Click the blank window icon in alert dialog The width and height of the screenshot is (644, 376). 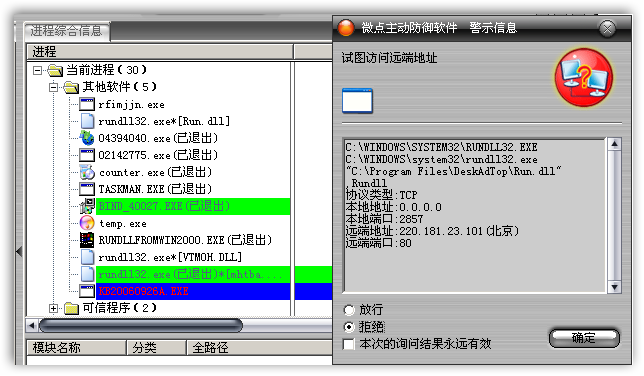(357, 101)
